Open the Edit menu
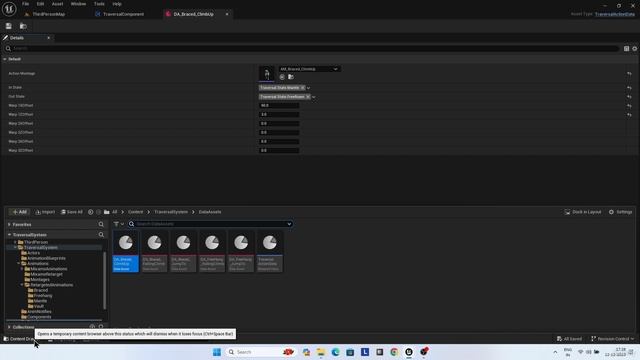 click(x=40, y=4)
